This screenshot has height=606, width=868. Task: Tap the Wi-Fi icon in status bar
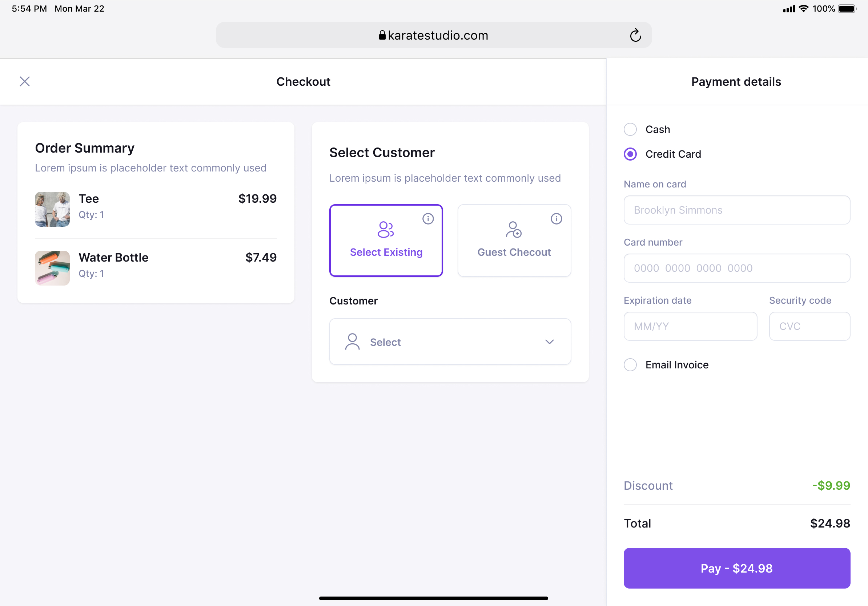coord(804,9)
